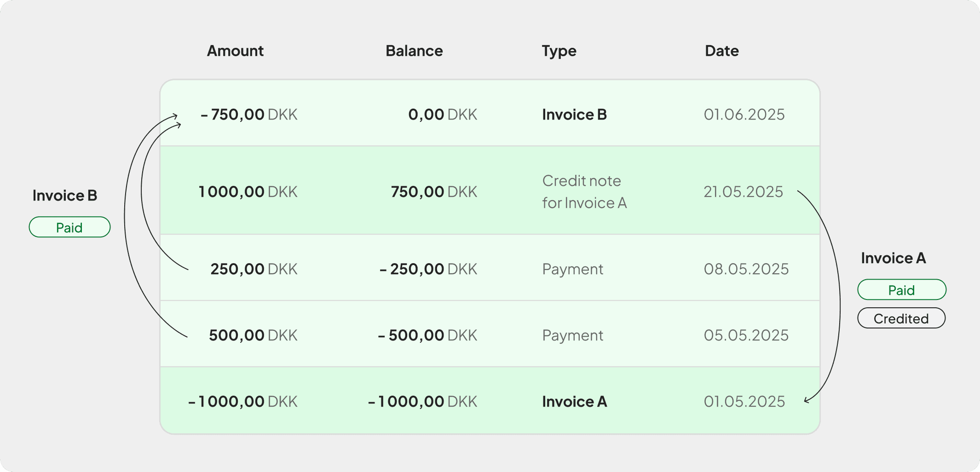Click the date 01.05.2025

pos(744,402)
